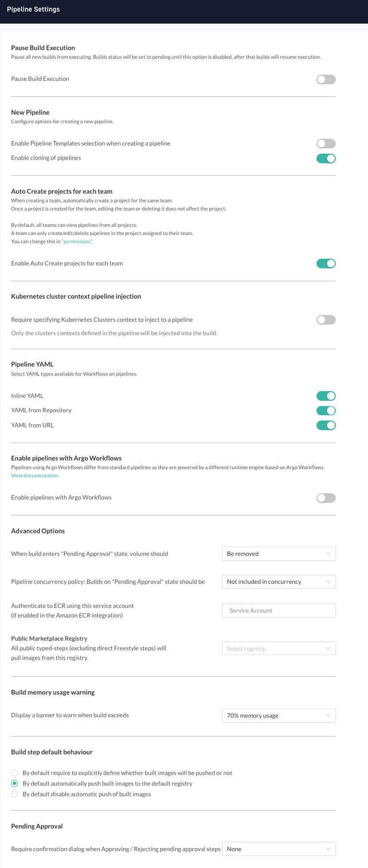Select explicitly define push behaviour radio option

tap(14, 773)
